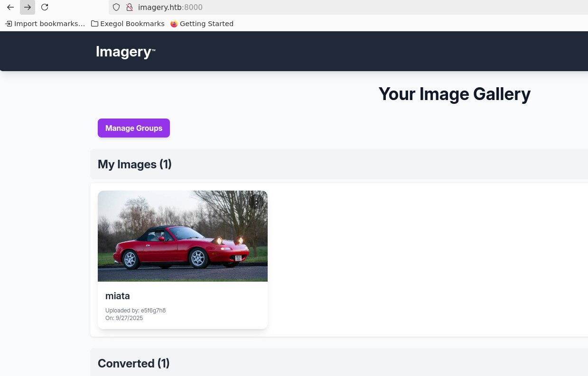Click the Imagery logo in header
The width and height of the screenshot is (588, 376).
(x=125, y=51)
